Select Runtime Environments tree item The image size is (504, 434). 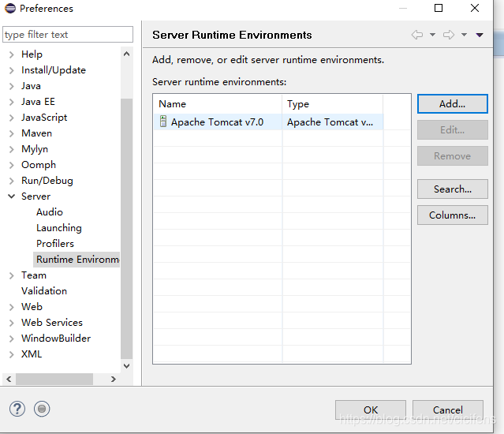(x=77, y=260)
